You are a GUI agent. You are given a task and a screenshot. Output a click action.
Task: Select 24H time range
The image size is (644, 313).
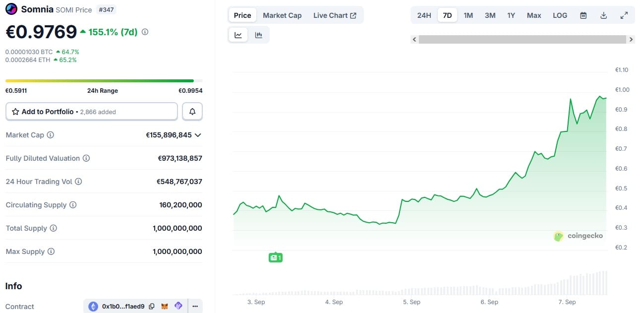[424, 15]
